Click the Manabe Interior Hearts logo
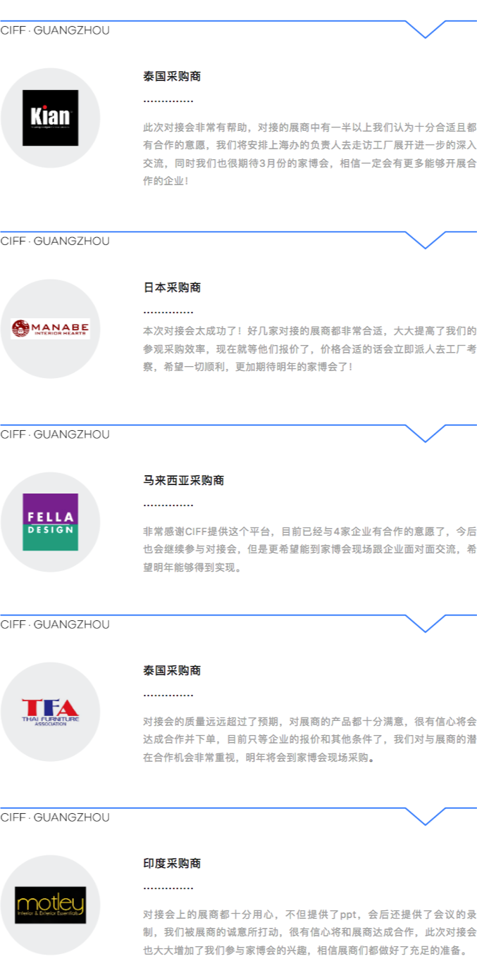477x980 pixels. click(50, 329)
